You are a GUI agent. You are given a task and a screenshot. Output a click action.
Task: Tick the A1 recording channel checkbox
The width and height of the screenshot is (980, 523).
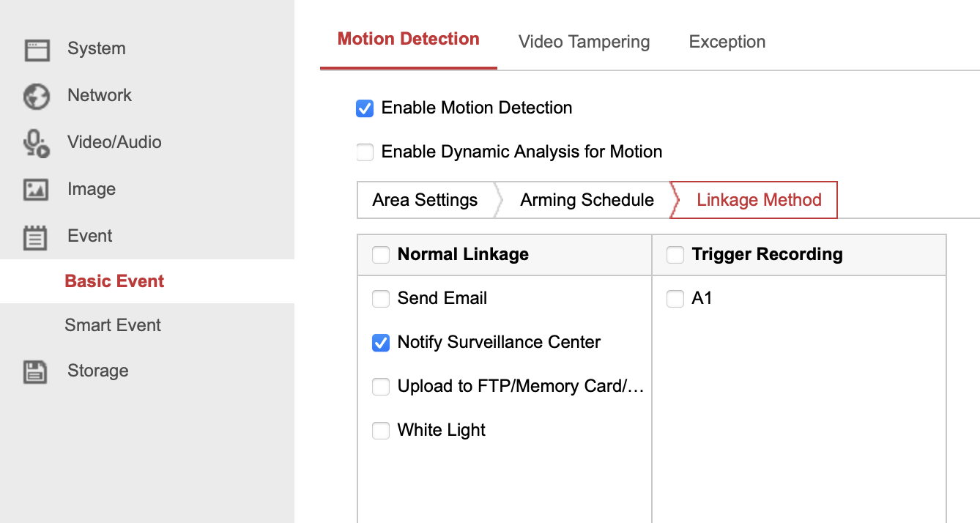(x=675, y=299)
